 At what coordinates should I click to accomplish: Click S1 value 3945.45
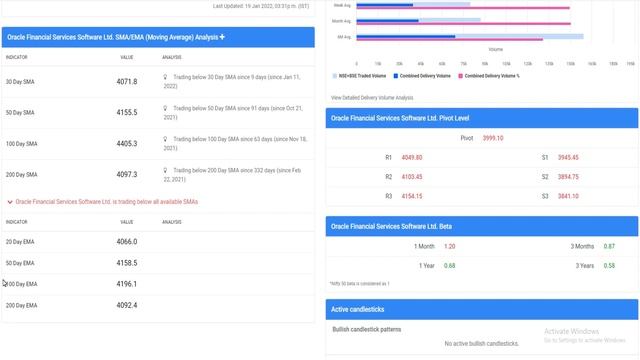pos(568,157)
